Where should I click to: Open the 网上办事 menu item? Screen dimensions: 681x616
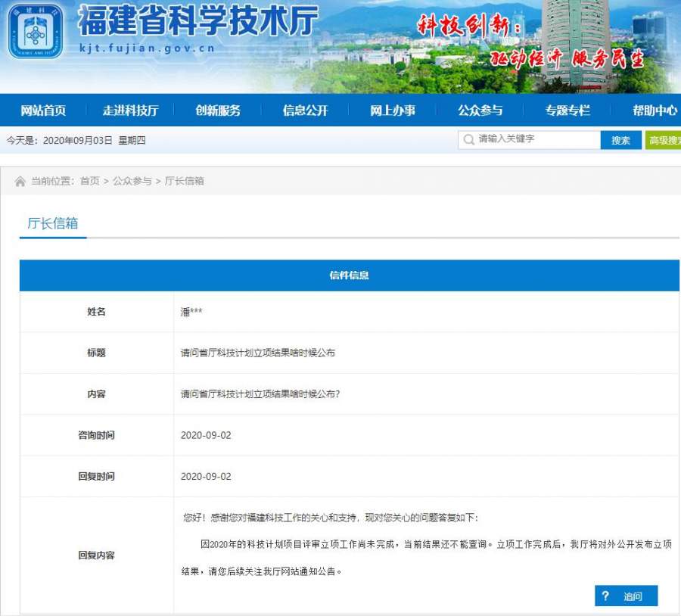tap(392, 110)
